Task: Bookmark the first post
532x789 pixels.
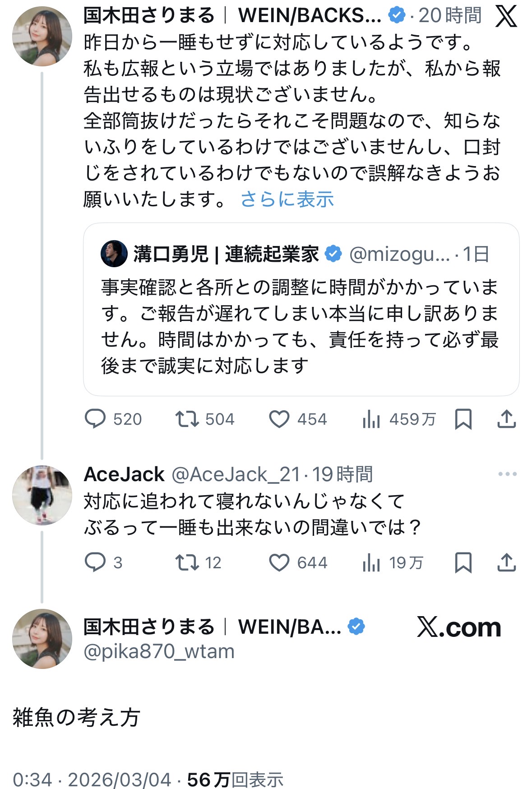Action: (463, 419)
